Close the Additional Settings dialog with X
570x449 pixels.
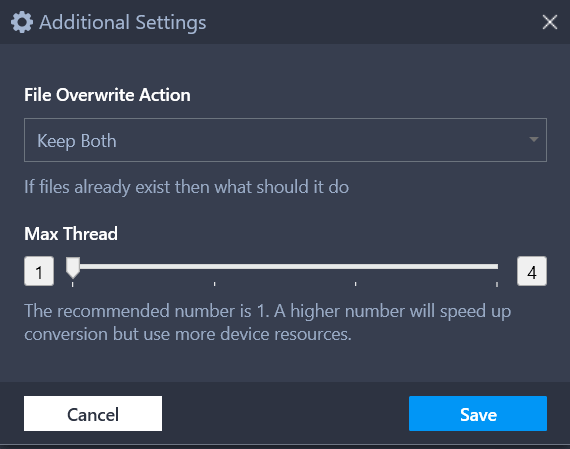(x=550, y=22)
